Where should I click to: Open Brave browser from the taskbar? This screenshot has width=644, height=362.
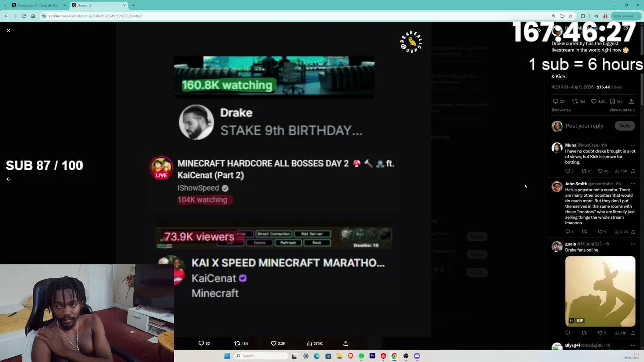350,356
